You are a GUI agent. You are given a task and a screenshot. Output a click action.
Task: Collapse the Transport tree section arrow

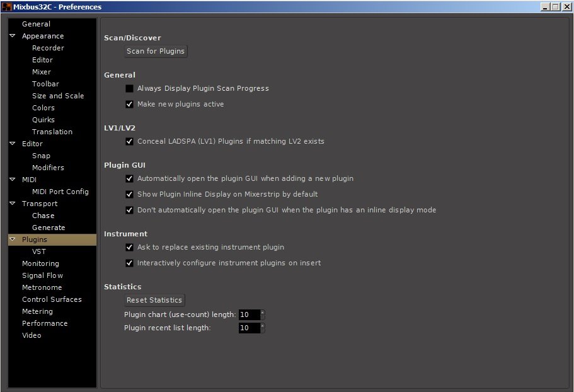pos(13,203)
